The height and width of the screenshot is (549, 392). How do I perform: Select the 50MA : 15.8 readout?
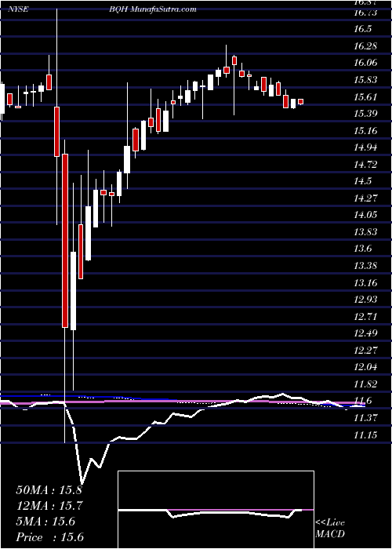[49, 490]
